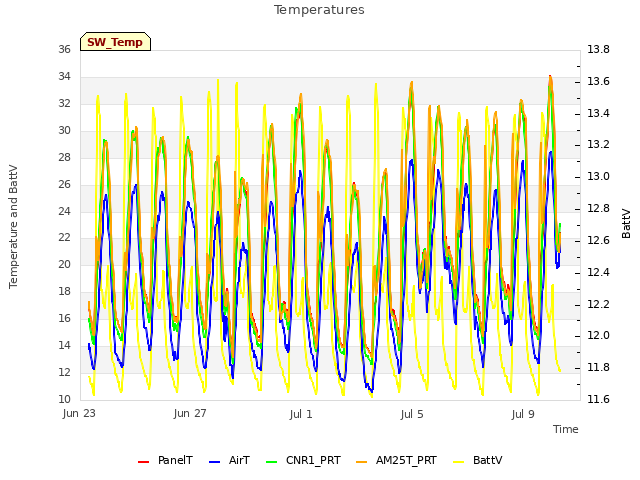Click the green CNR1_PRT legend color marker
The width and height of the screenshot is (640, 480).
point(271,462)
